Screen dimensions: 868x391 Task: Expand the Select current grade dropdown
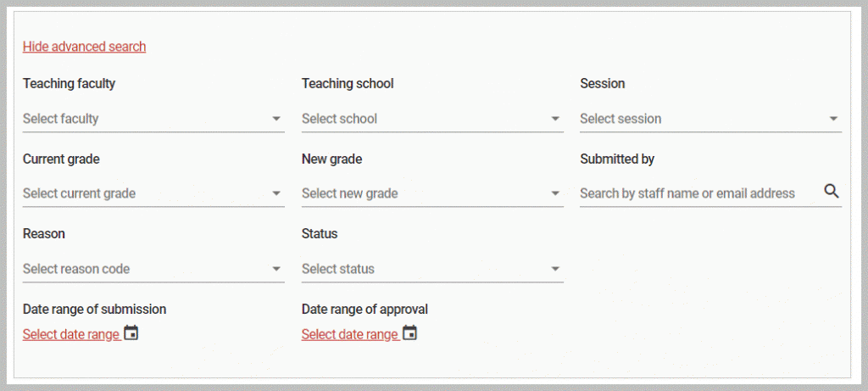153,194
